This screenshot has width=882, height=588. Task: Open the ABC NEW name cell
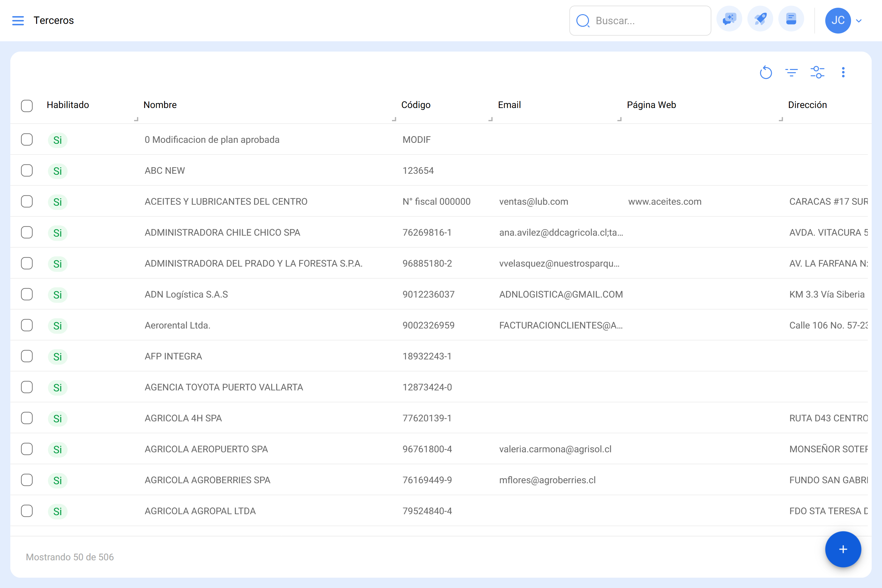pos(165,171)
